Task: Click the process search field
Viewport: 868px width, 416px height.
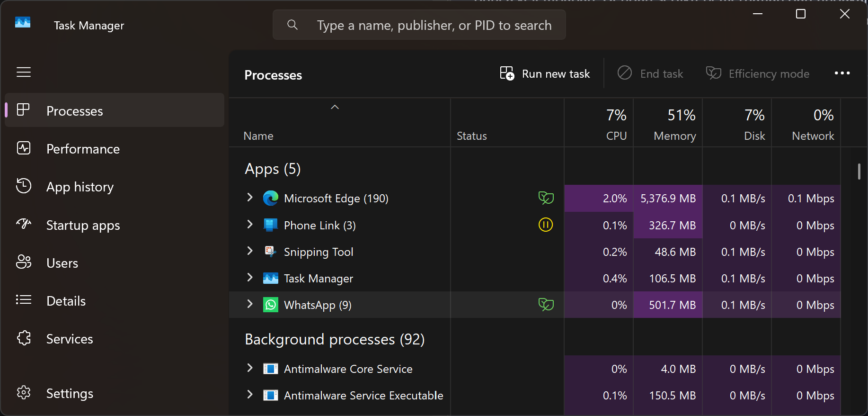Action: 433,25
